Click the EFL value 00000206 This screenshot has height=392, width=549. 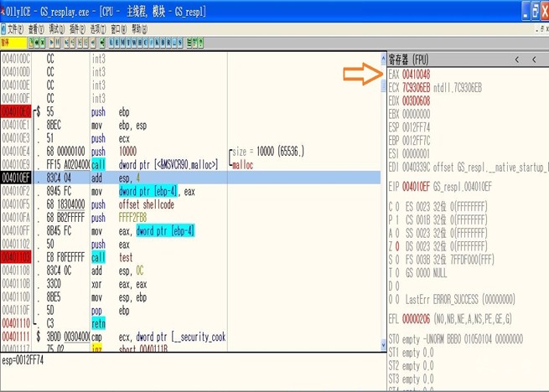[x=416, y=319]
